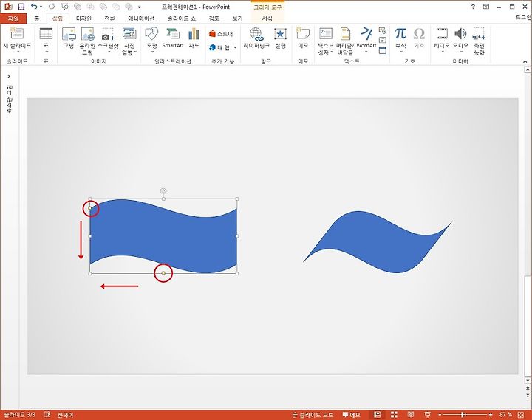Click 로그인 to sign in
This screenshot has height=420, width=532.
pyautogui.click(x=523, y=17)
